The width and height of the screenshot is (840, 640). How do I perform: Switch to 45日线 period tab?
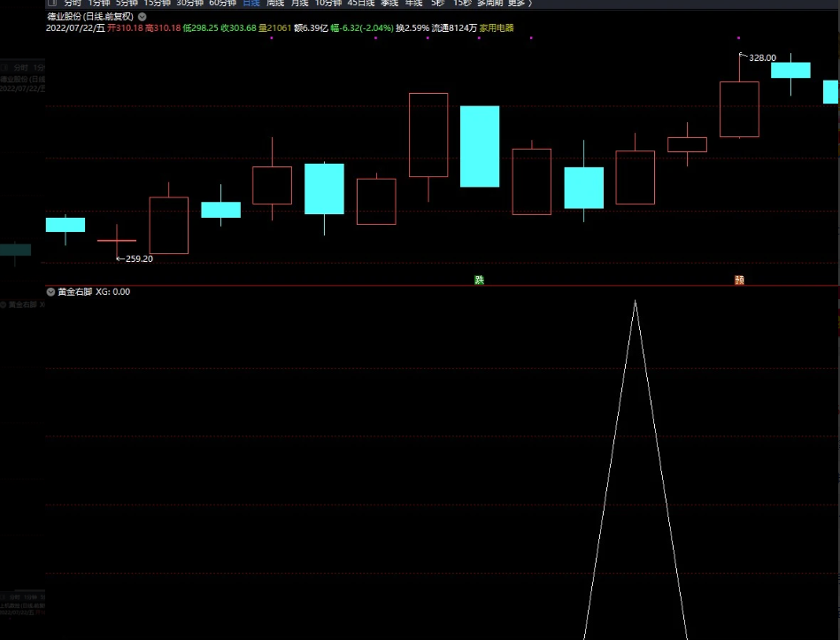click(x=361, y=4)
